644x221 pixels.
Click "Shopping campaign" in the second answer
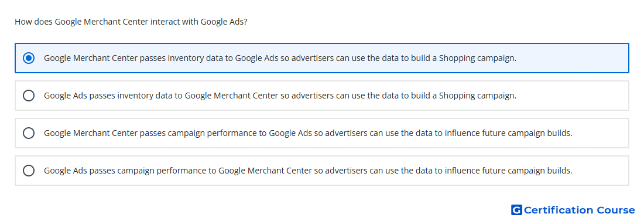tap(478, 96)
